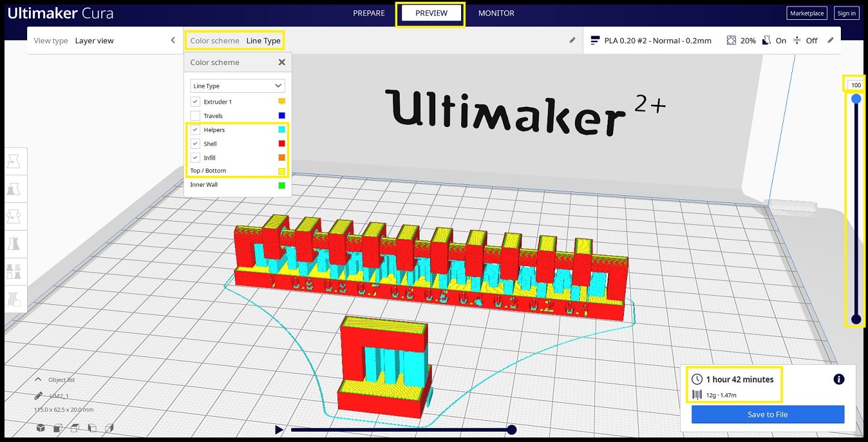Switch camera to top view cube

click(75, 428)
